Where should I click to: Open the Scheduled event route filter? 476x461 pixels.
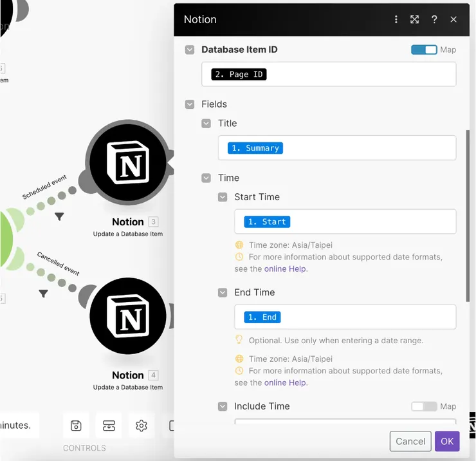(59, 216)
